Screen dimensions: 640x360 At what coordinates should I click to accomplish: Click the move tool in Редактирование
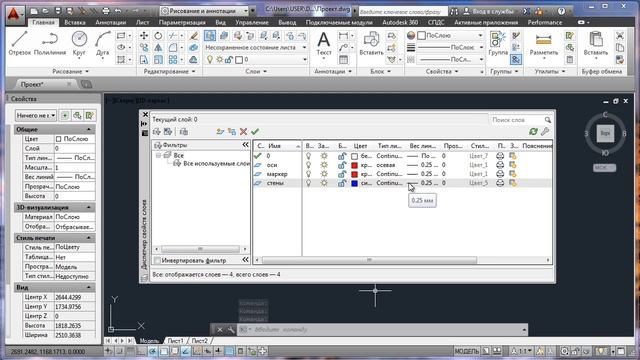144,36
